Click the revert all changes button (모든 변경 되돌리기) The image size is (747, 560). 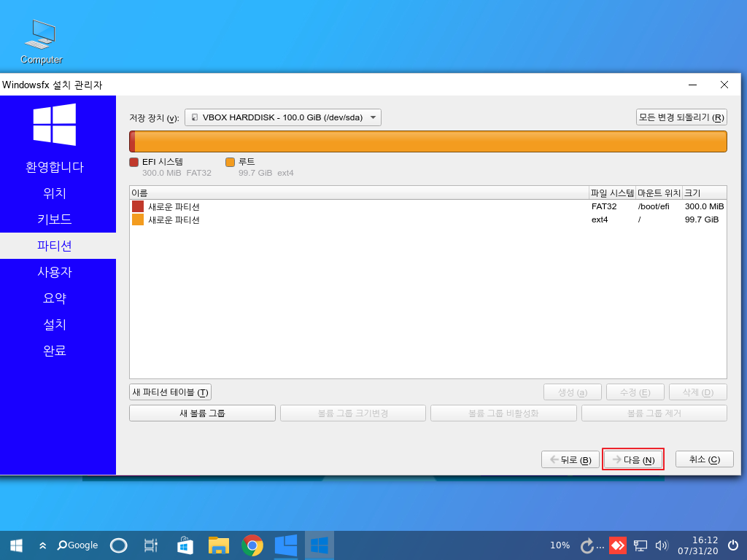pos(681,117)
